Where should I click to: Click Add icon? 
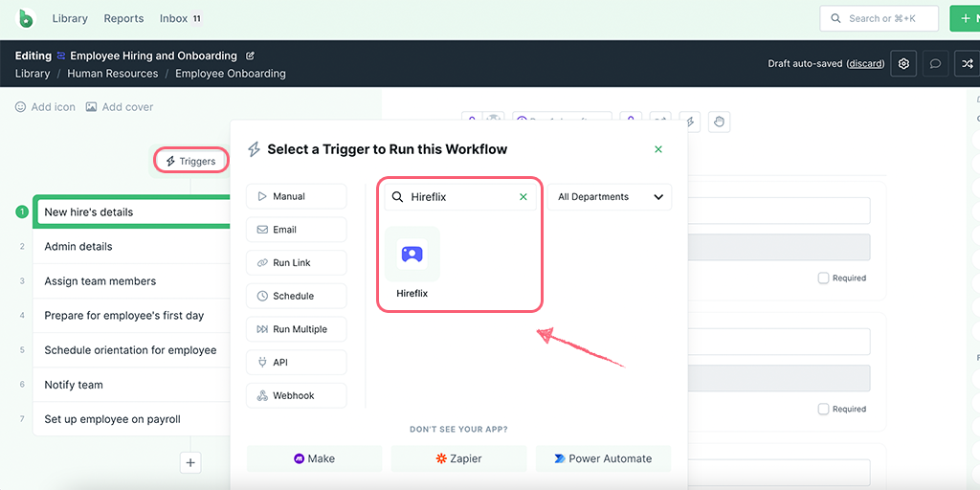pos(45,107)
